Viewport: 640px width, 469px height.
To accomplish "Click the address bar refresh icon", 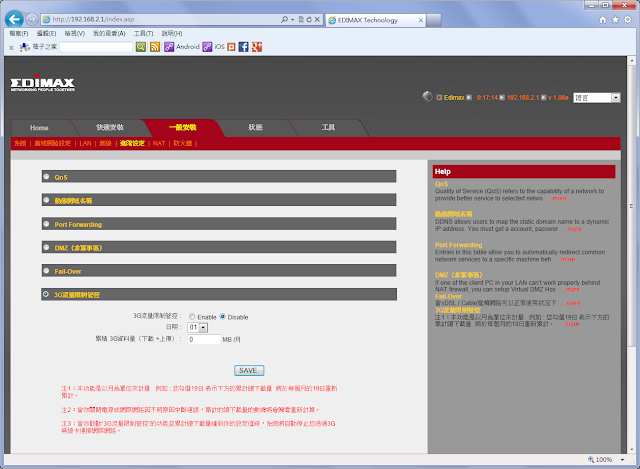I will pos(309,19).
